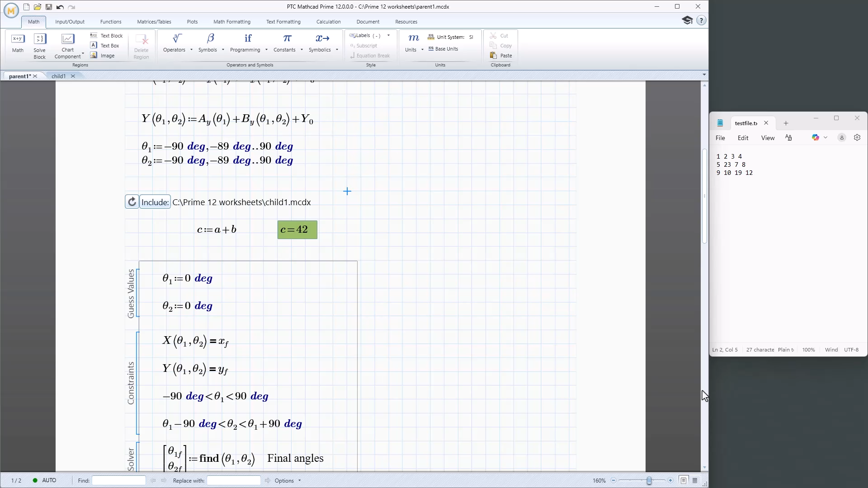Image resolution: width=868 pixels, height=488 pixels.
Task: Click the Paste clipboard button
Action: coord(501,56)
